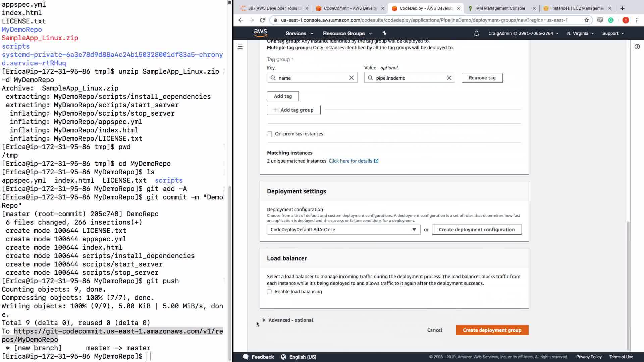Image resolution: width=644 pixels, height=362 pixels.
Task: Click the tag Key input field
Action: [312, 78]
